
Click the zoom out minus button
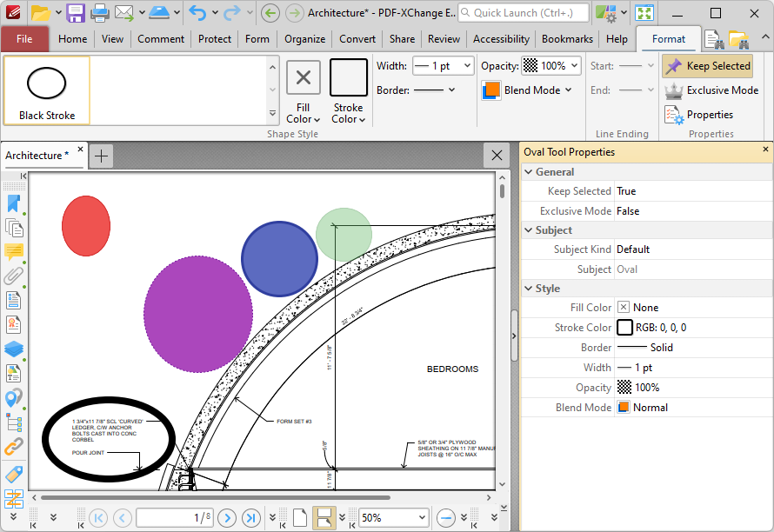click(446, 518)
